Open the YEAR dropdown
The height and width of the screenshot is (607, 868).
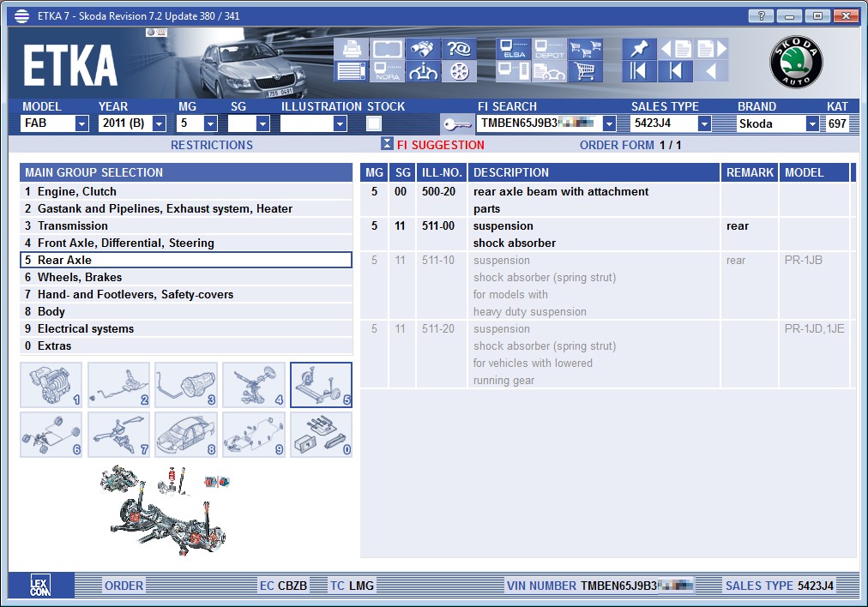[159, 123]
